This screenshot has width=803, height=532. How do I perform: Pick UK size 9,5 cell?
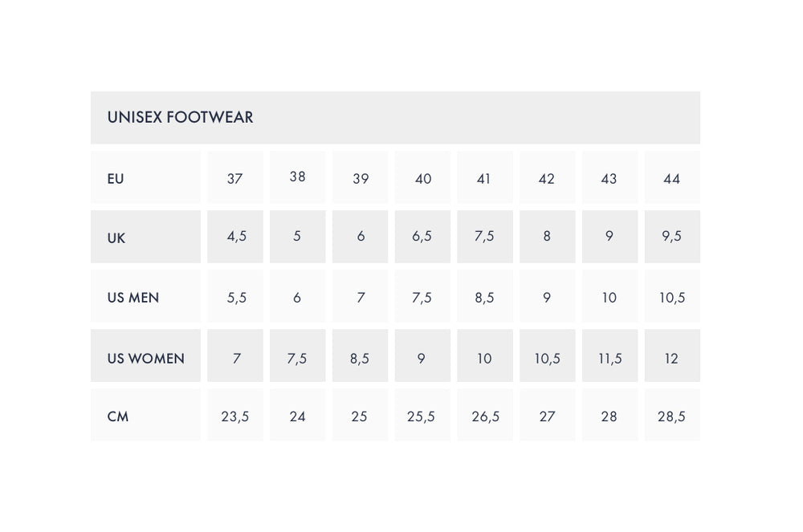[x=672, y=237]
